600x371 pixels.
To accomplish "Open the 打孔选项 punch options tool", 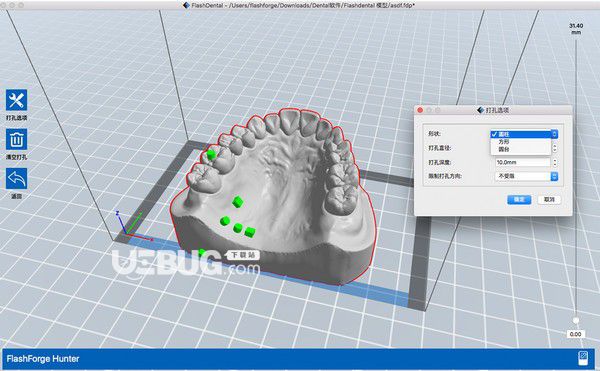I will (x=16, y=100).
